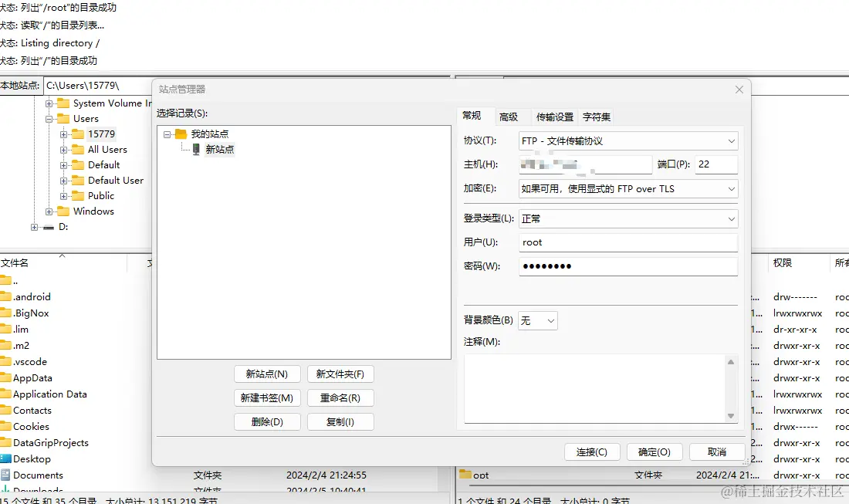This screenshot has height=504, width=849.
Task: Switch to the 常规 tab
Action: coord(472,116)
